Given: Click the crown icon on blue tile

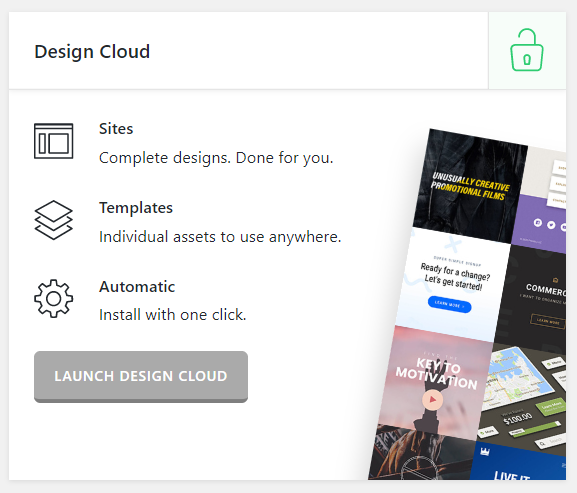Looking at the screenshot, I should point(485,452).
